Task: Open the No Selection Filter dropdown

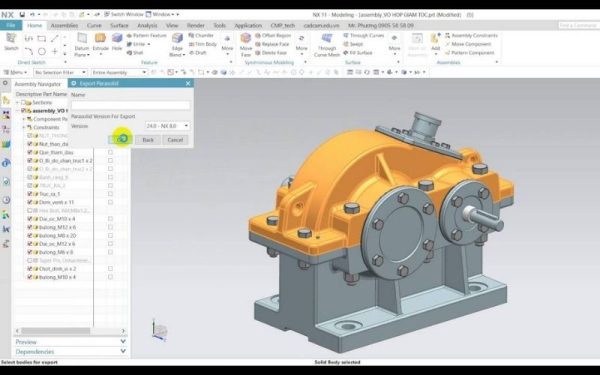Action: pyautogui.click(x=60, y=72)
